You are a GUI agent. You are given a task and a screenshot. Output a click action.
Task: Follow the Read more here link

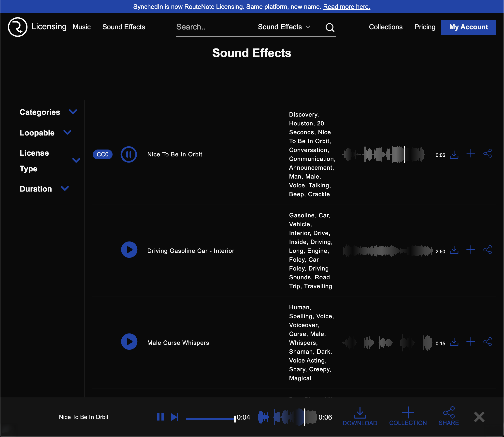346,7
